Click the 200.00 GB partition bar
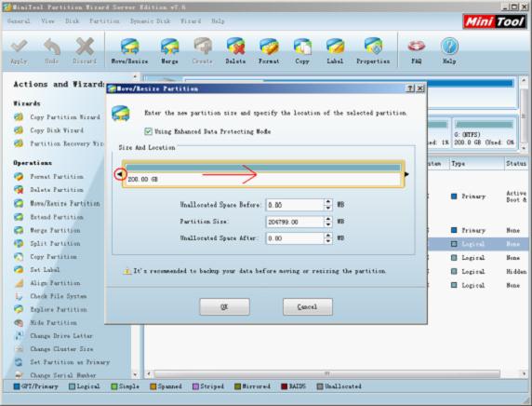Viewport: 532px width, 406px height. [263, 174]
